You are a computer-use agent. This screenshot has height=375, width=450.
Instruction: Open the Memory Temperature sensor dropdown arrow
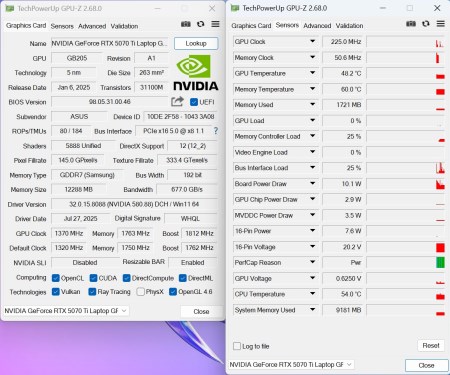(312, 89)
